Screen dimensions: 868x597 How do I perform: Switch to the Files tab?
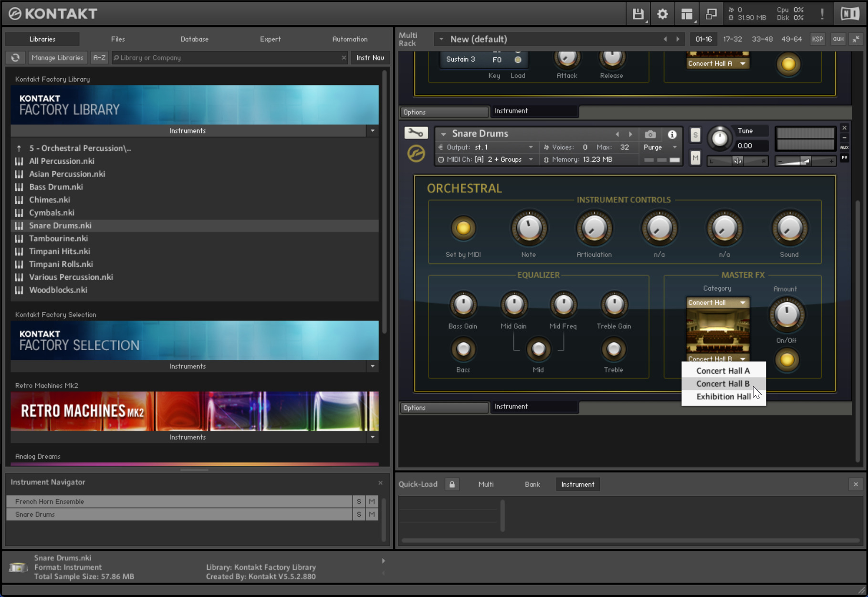tap(118, 39)
